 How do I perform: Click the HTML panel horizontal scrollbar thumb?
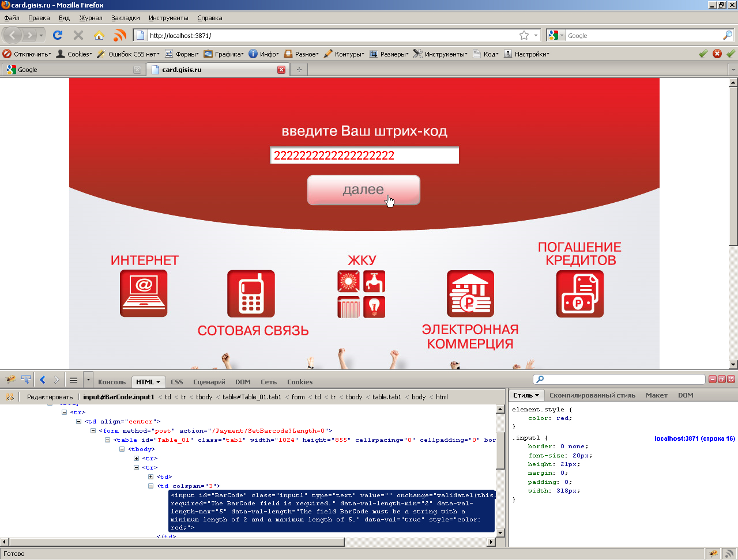pos(177,542)
